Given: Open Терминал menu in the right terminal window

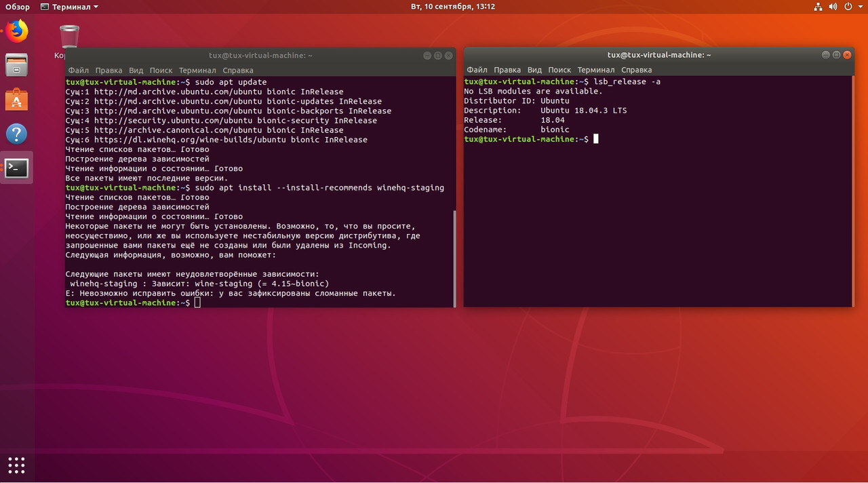Looking at the screenshot, I should 596,69.
